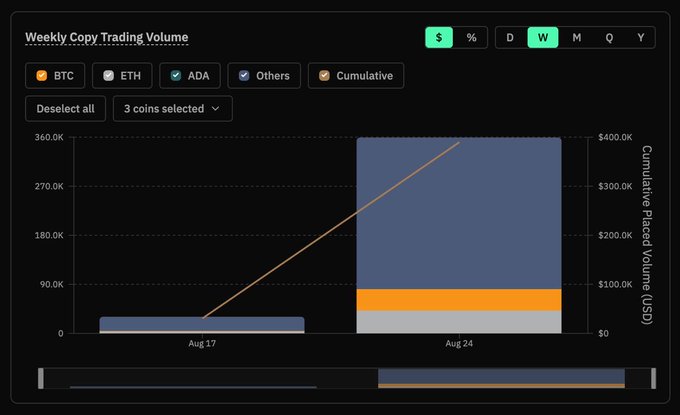Click the left range slider handle
680x415 pixels.
click(41, 378)
